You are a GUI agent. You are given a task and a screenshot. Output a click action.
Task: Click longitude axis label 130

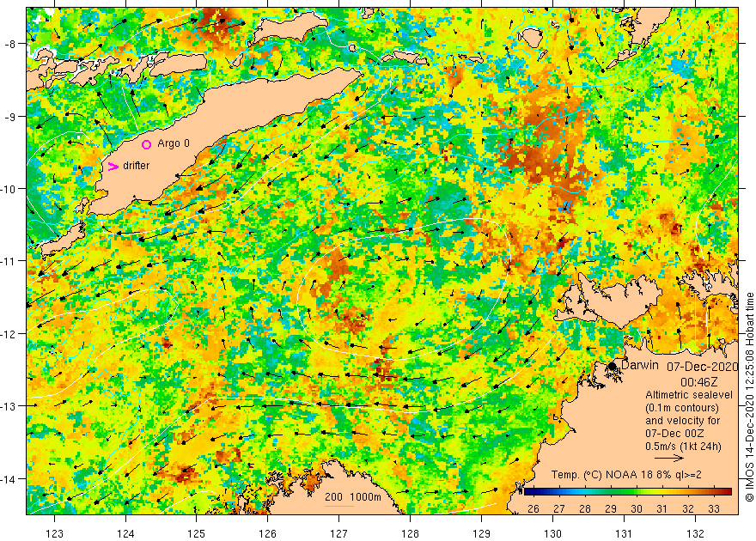click(552, 533)
